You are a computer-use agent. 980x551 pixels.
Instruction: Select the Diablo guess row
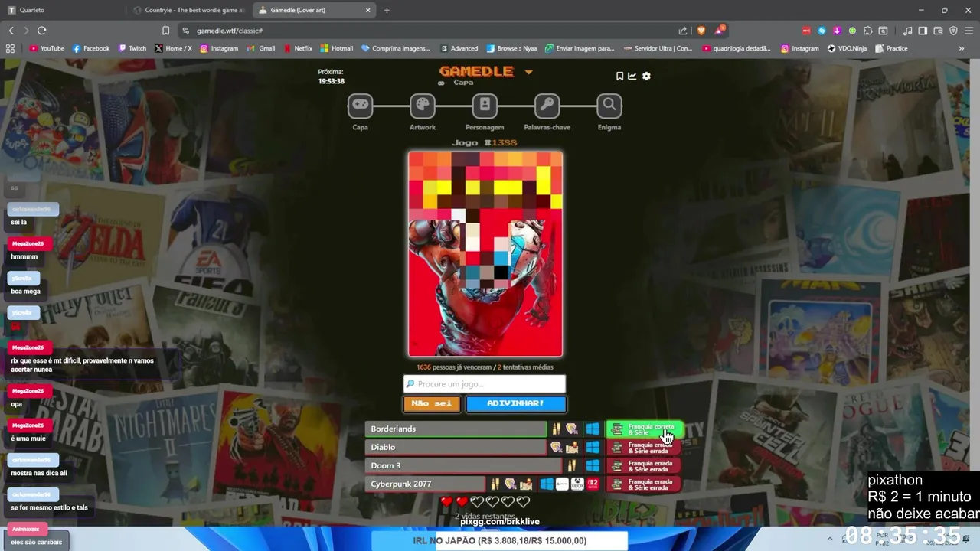[x=456, y=447]
